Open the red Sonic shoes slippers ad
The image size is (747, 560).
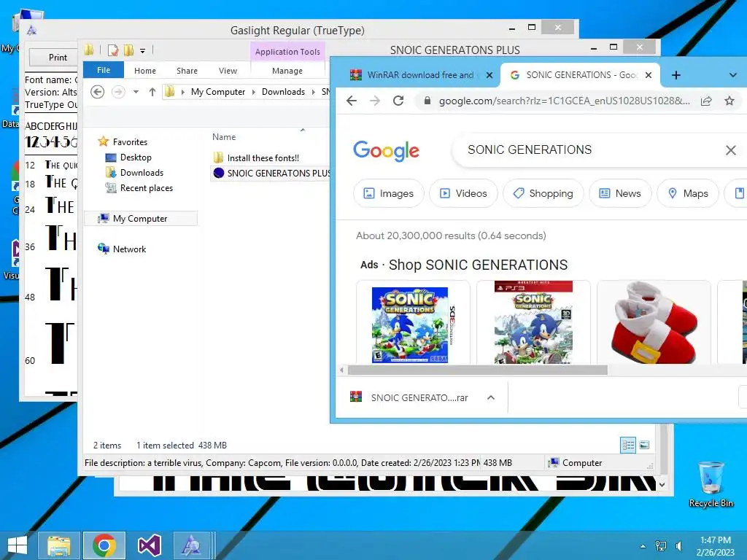click(654, 322)
